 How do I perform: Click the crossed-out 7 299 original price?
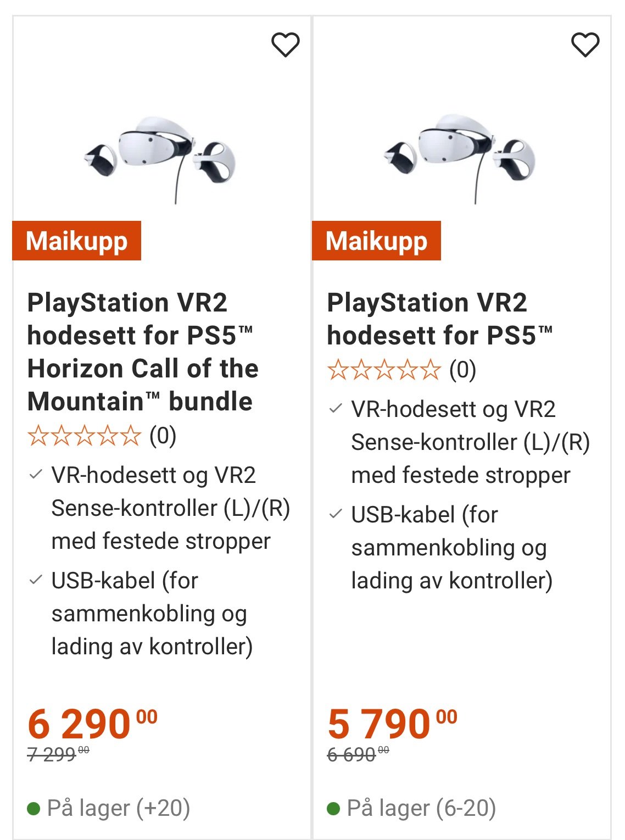click(58, 754)
